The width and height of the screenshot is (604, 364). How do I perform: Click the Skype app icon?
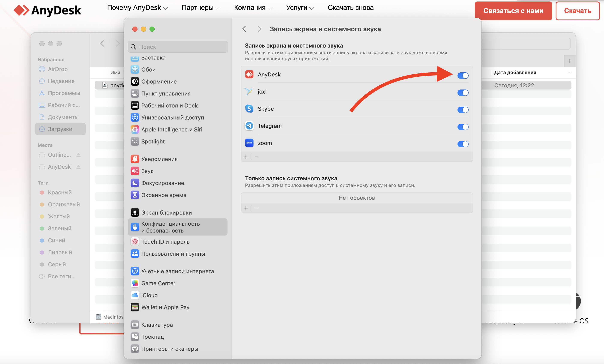[249, 109]
